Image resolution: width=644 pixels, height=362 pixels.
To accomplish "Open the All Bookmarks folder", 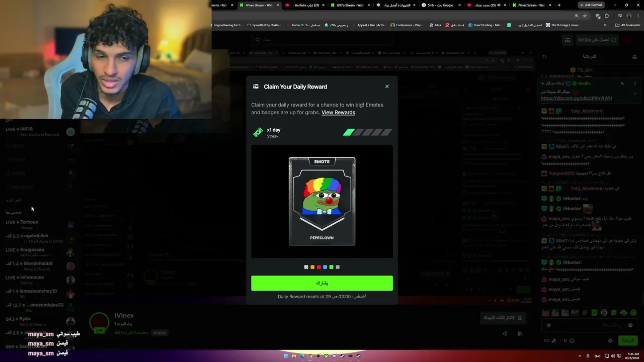I will pyautogui.click(x=628, y=25).
